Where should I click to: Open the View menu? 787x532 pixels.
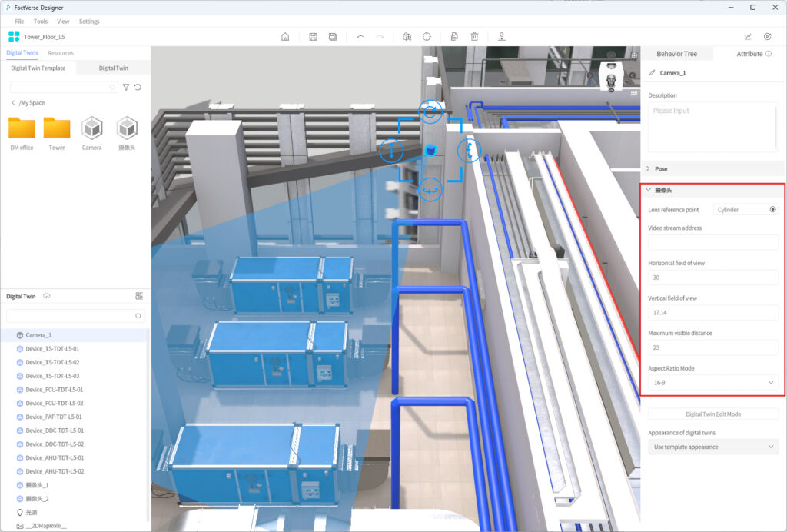pos(63,22)
